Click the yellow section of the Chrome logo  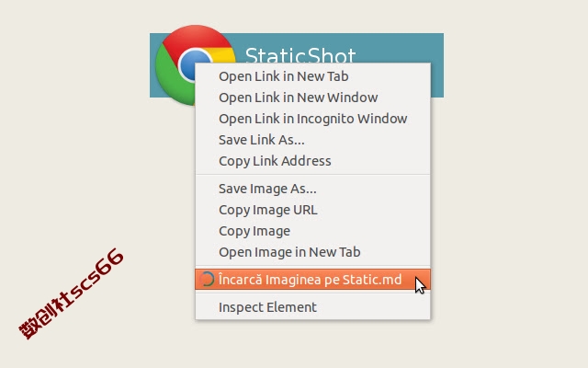click(225, 55)
